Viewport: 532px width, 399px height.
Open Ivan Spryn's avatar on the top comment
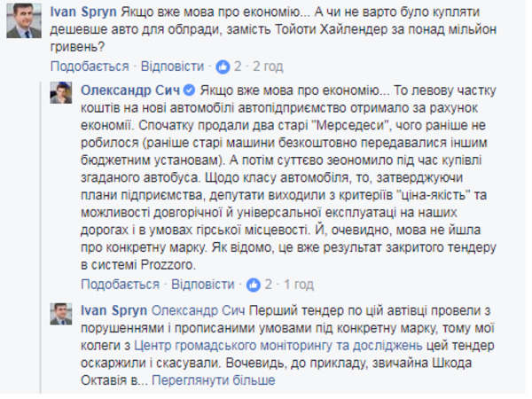[24, 21]
